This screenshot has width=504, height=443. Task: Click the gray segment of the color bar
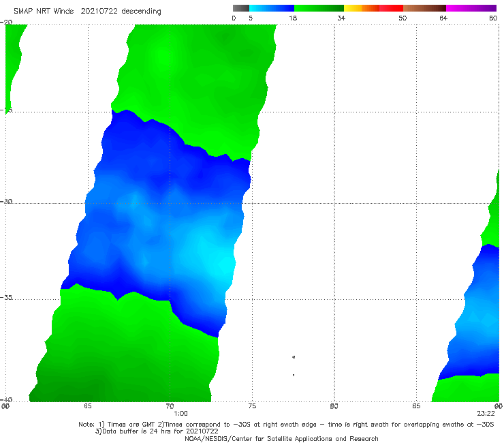[240, 8]
